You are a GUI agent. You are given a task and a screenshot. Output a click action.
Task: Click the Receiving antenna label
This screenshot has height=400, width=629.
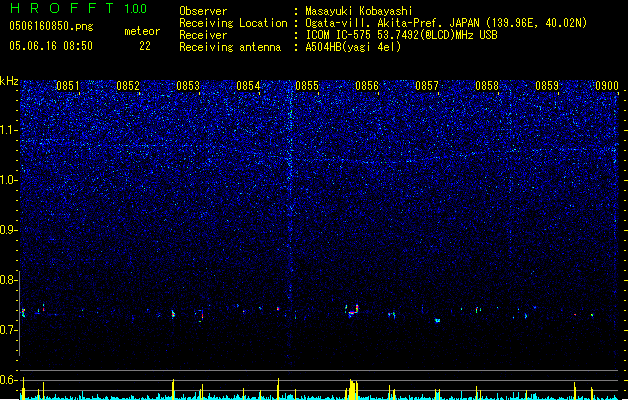pyautogui.click(x=230, y=47)
